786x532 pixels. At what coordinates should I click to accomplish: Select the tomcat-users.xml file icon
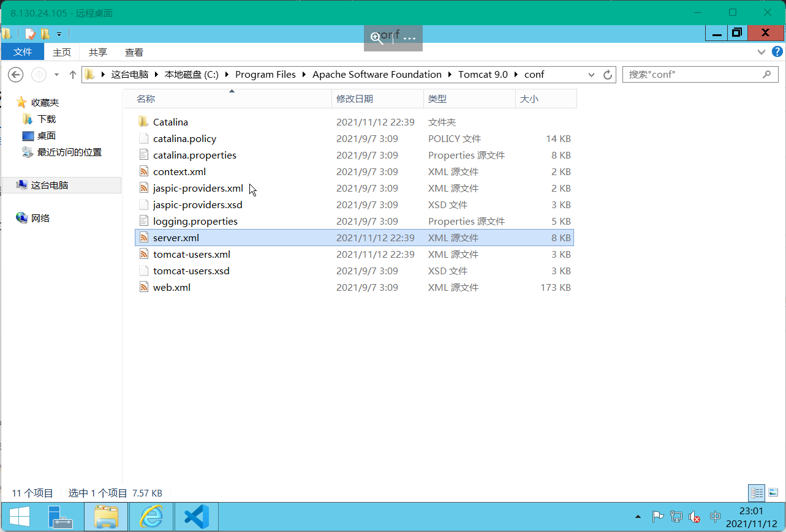point(143,254)
